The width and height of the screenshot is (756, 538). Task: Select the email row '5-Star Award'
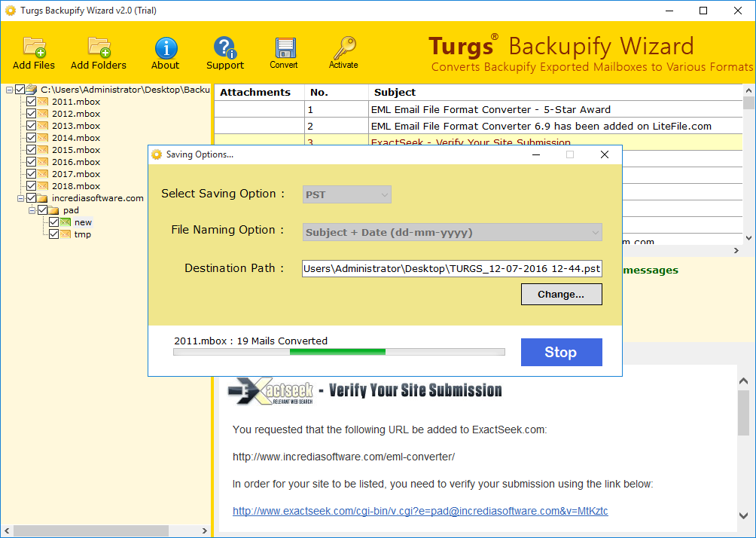pyautogui.click(x=478, y=109)
